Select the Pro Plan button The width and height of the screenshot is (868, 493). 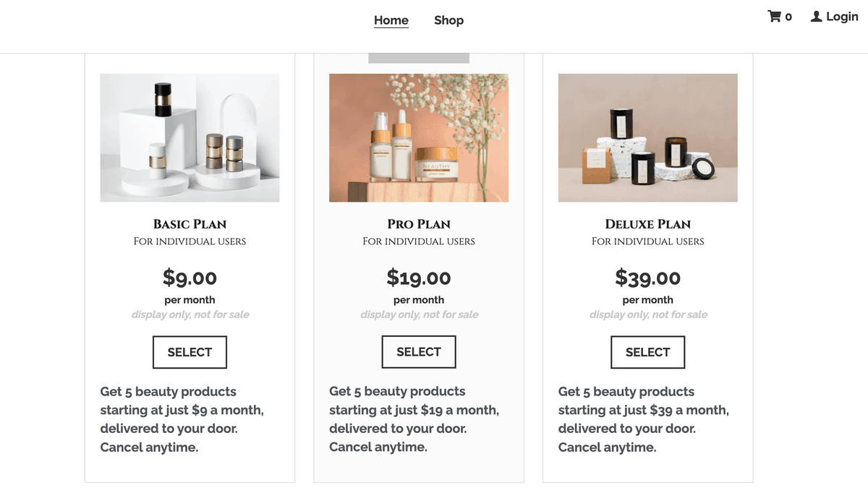(419, 351)
